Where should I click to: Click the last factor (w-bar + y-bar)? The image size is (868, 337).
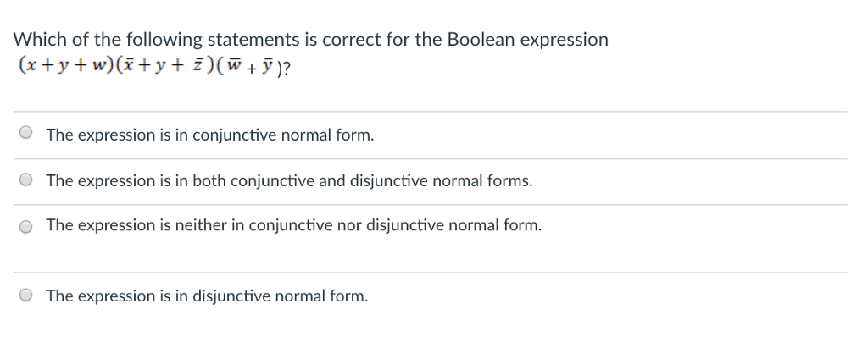(250, 67)
